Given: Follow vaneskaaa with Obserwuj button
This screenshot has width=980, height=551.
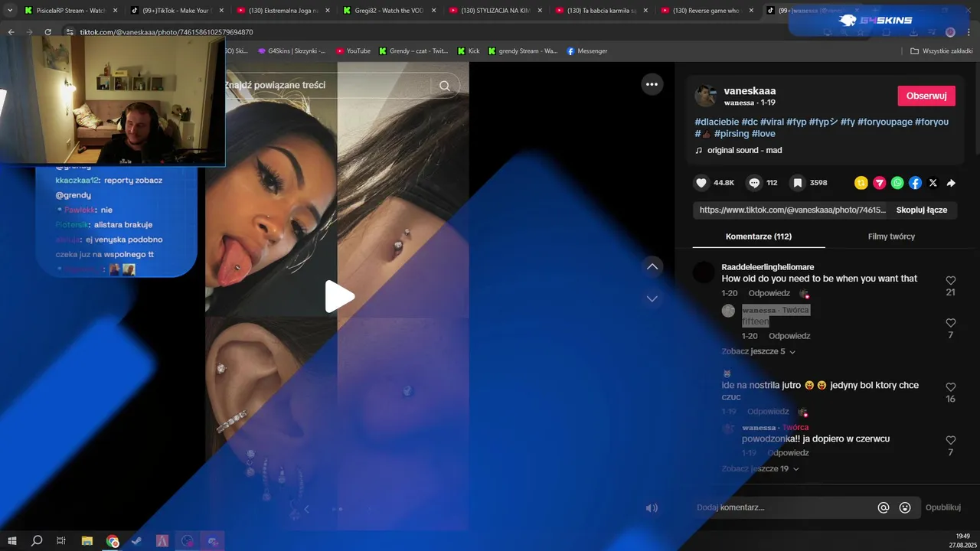Looking at the screenshot, I should pos(926,96).
